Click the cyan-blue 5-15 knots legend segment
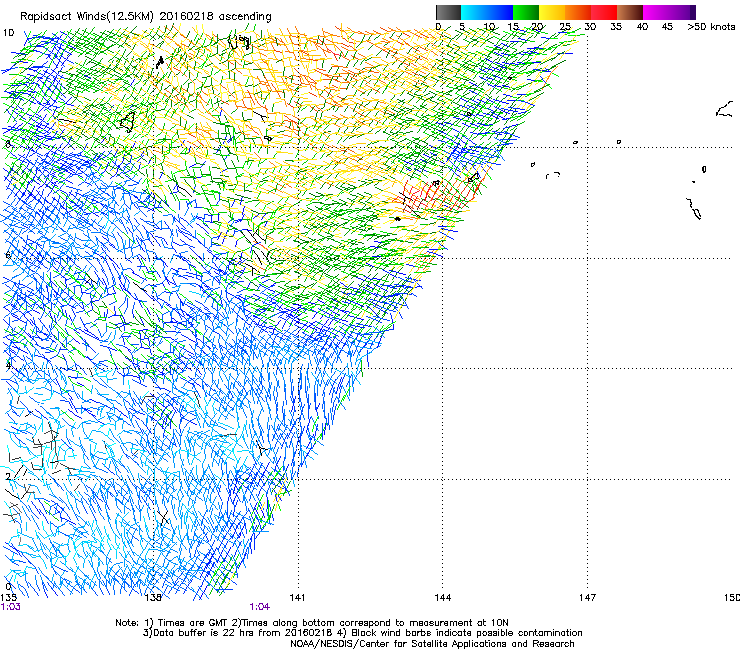The height and width of the screenshot is (650, 740). coord(487,12)
